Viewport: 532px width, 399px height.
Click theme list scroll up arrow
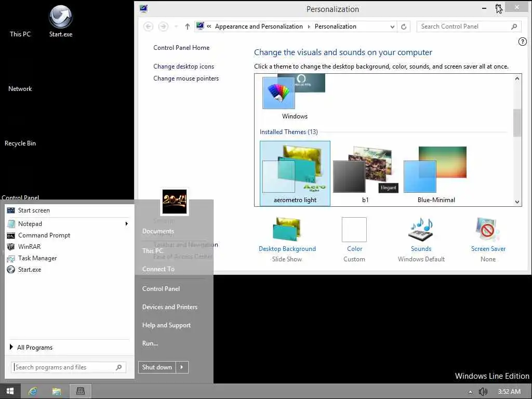point(517,79)
